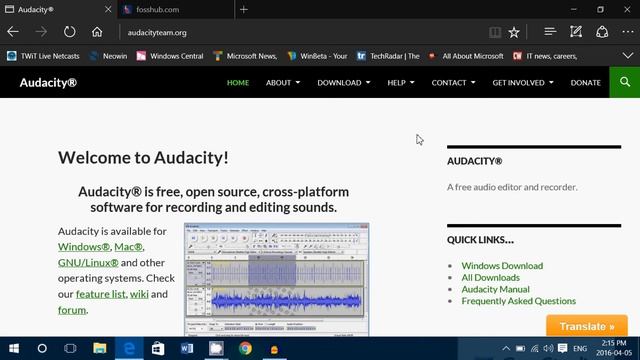
Task: Open the DONATE menu item
Action: point(585,82)
